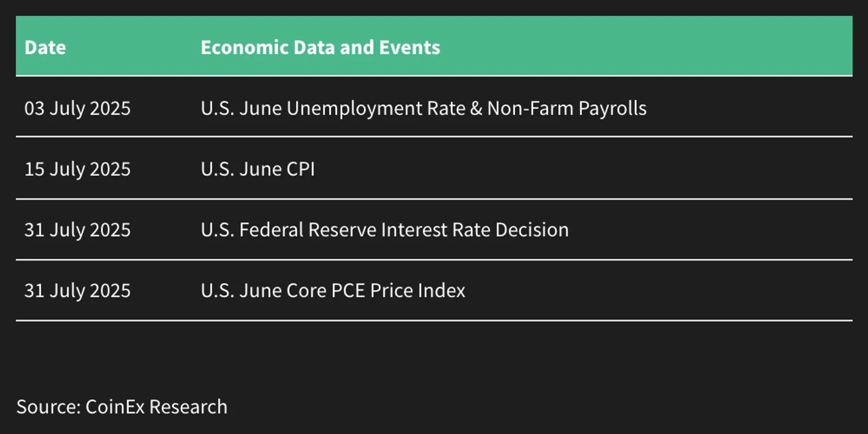This screenshot has height=434, width=868.
Task: Click 31 July 2025 beside Federal Reserve row
Action: click(x=78, y=230)
